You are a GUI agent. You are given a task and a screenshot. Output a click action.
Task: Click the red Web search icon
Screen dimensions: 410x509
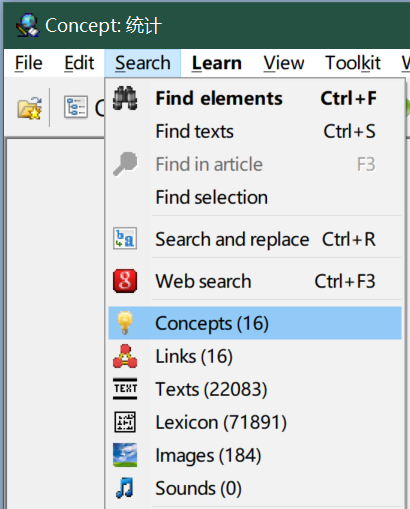125,281
